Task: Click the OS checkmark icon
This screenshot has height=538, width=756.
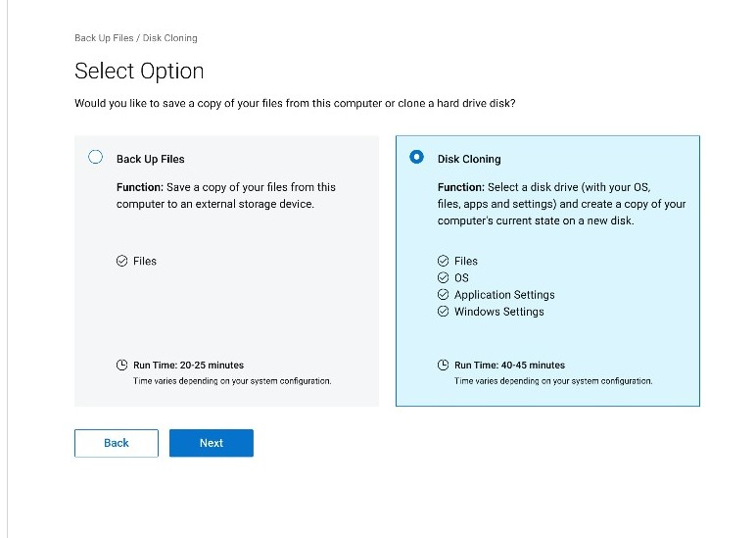Action: click(443, 277)
